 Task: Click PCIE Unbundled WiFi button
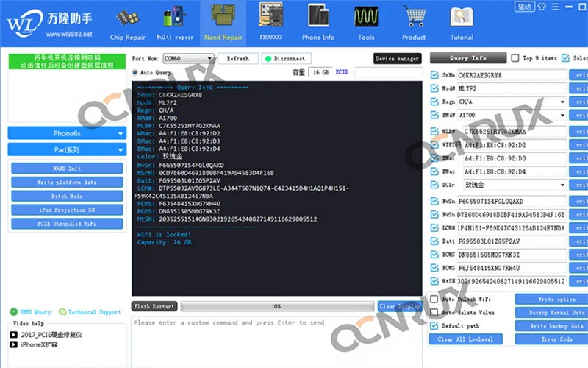tap(67, 224)
